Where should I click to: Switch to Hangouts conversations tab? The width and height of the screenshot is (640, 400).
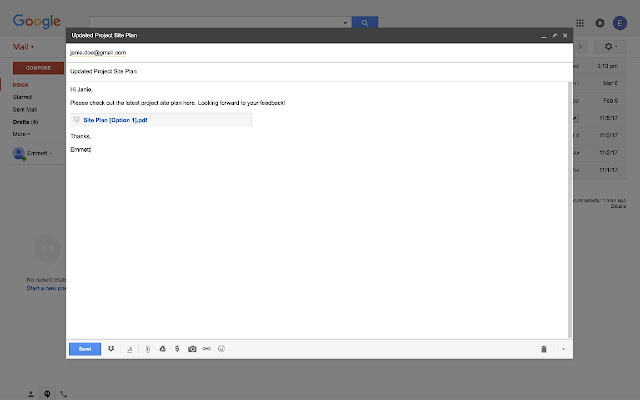(47, 394)
